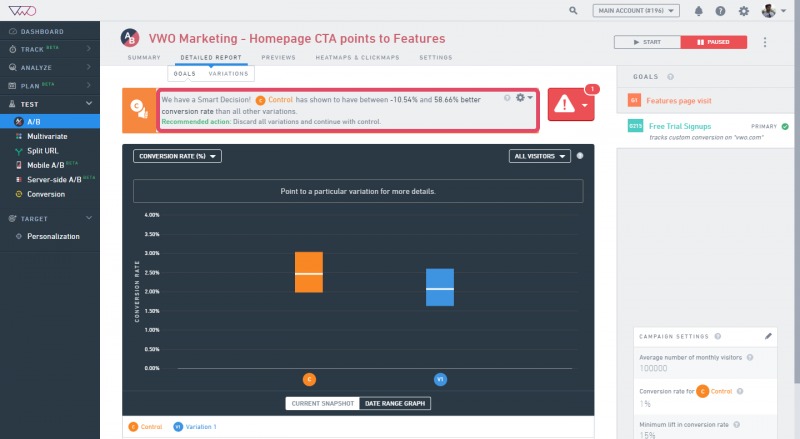Open Free Trial Signups goal
Viewport: 800px width, 439px height.
tap(680, 126)
